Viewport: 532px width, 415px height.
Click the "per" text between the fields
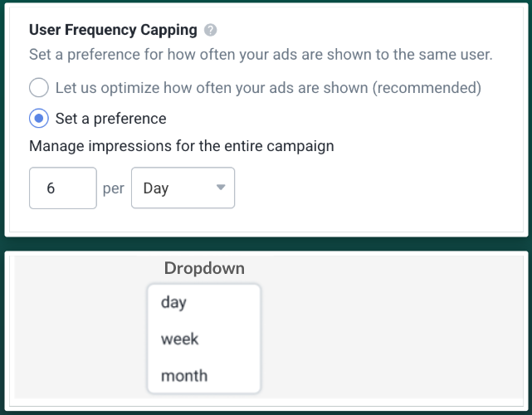click(114, 188)
